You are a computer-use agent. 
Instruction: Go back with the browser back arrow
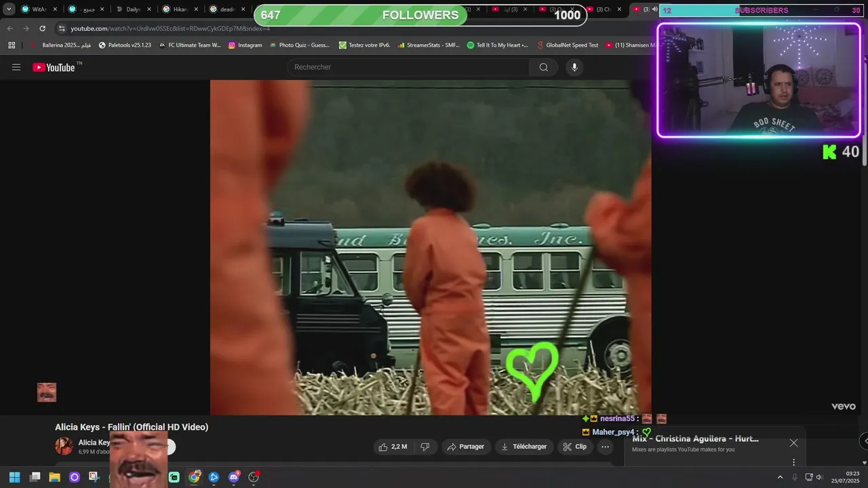(x=9, y=28)
